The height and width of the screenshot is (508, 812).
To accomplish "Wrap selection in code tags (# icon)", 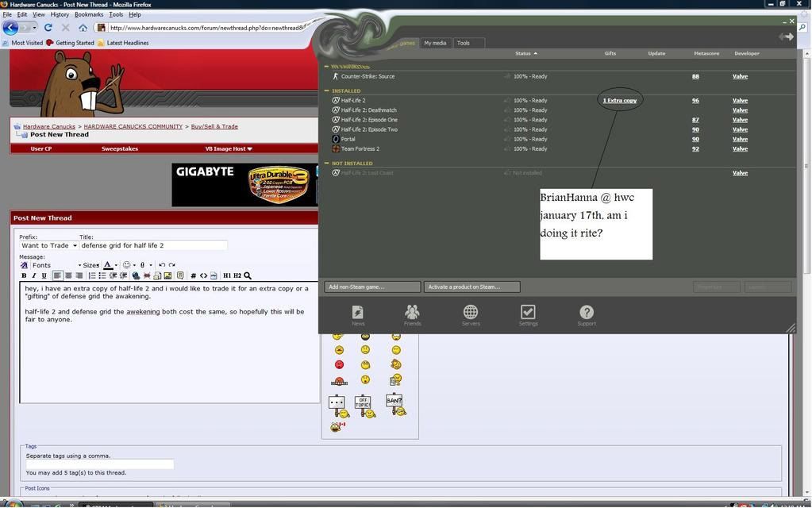I will pyautogui.click(x=193, y=275).
